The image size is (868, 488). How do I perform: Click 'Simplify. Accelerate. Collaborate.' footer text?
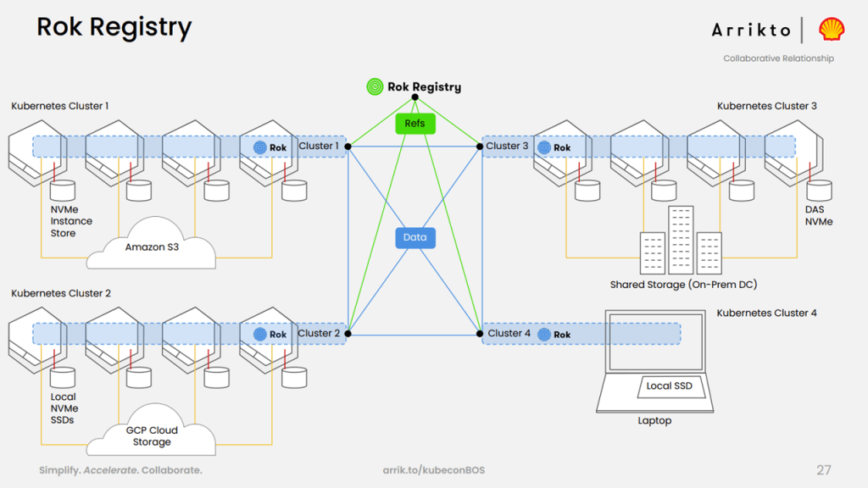tap(120, 470)
